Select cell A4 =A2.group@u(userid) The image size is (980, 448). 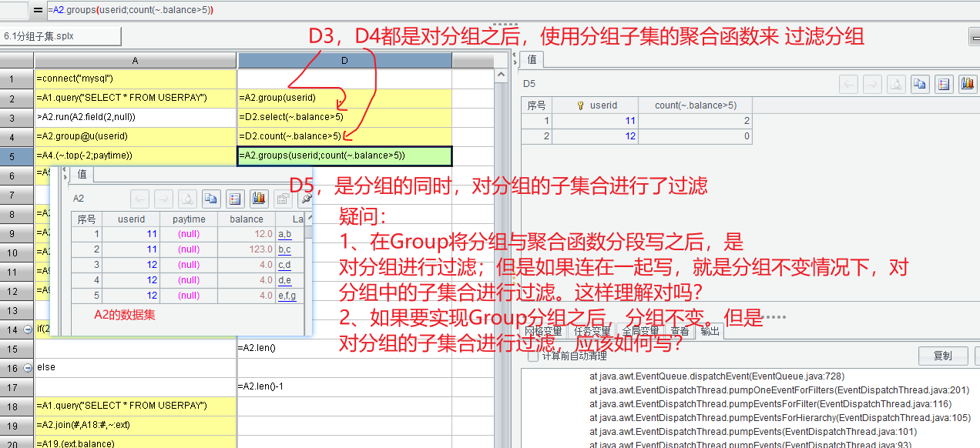click(136, 136)
